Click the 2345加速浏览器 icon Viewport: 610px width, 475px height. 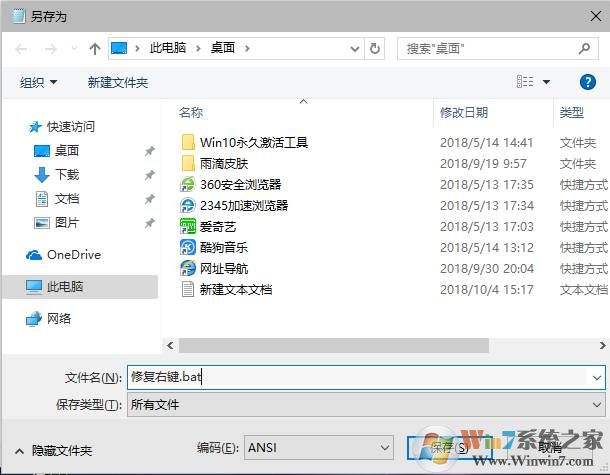(x=188, y=205)
